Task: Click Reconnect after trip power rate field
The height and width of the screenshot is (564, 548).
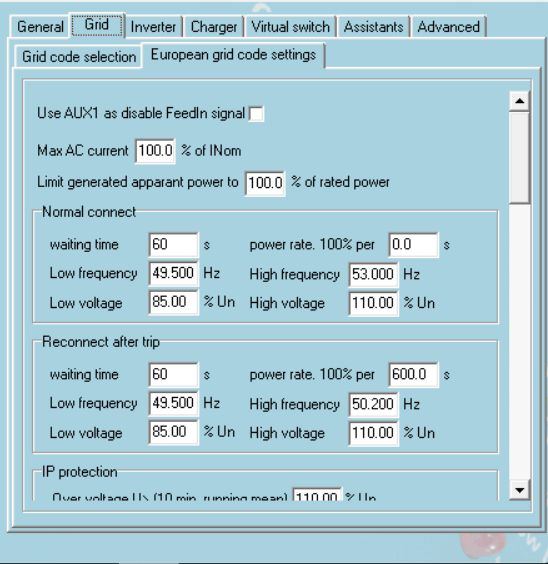Action: 413,374
